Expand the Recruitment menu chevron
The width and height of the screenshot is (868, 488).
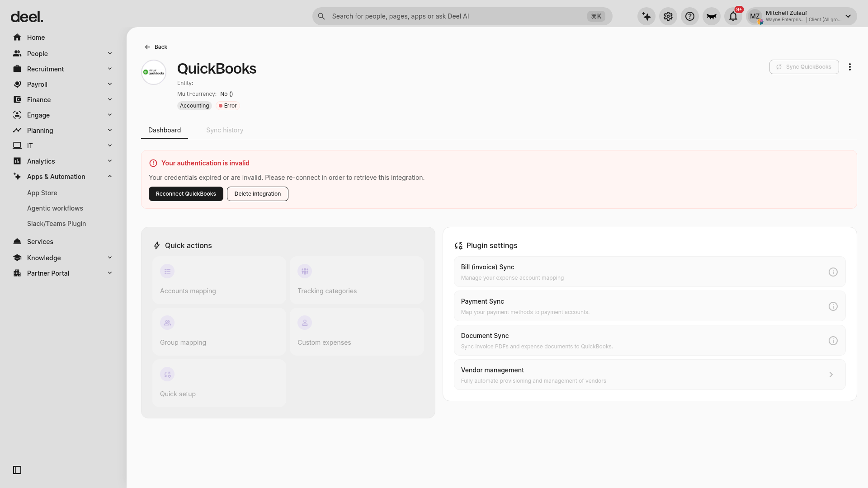tap(110, 69)
